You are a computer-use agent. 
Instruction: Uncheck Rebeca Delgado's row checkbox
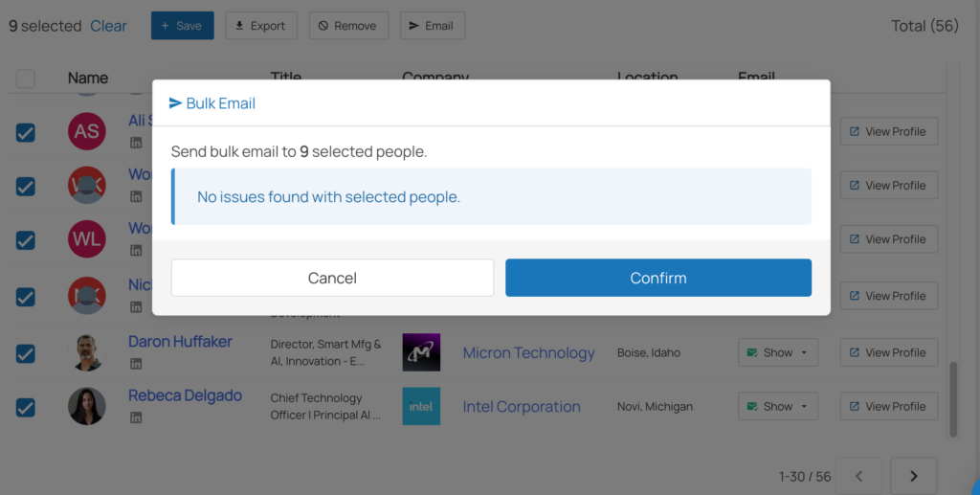pos(26,407)
